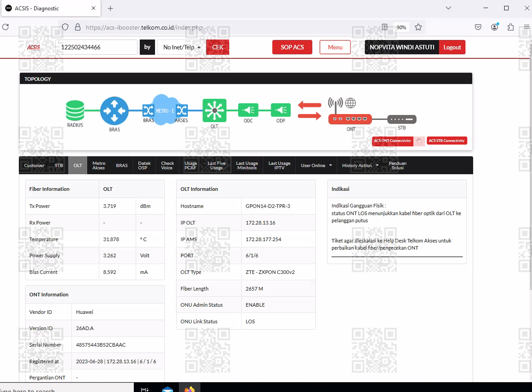Open the Usage PCRF tab
Image resolution: width=532 pixels, height=392 pixels.
pos(191,166)
